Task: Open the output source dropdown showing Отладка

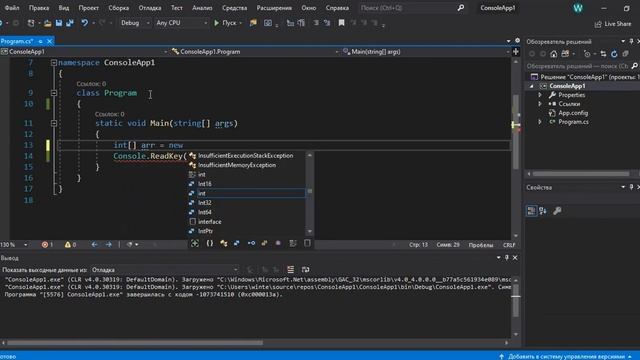Action: point(165,270)
